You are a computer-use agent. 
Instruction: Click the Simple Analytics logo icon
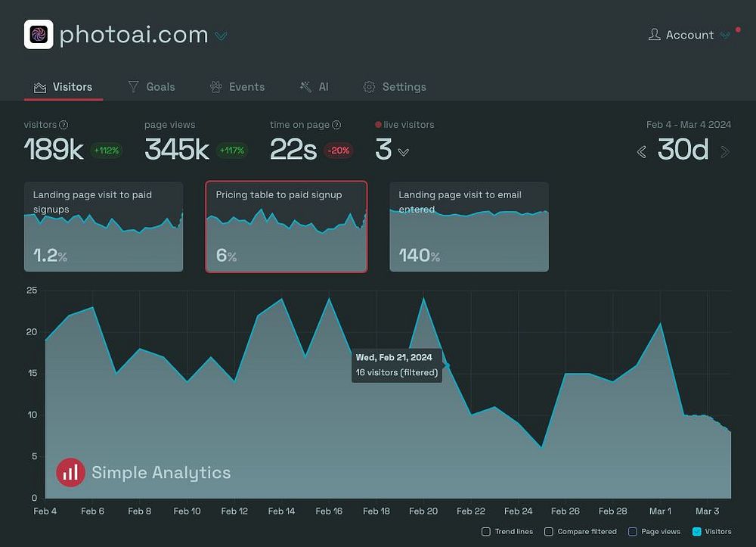[70, 472]
